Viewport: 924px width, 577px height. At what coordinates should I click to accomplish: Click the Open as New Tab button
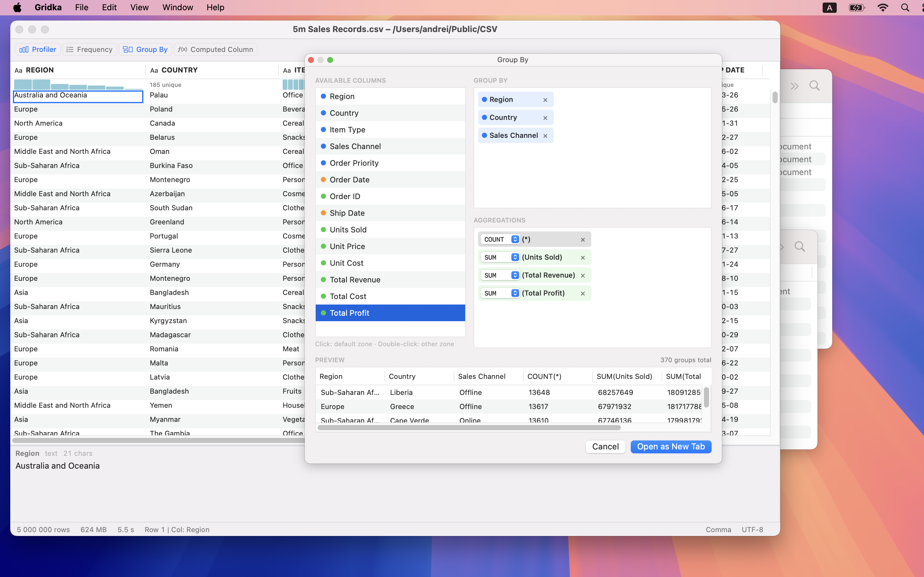point(671,447)
